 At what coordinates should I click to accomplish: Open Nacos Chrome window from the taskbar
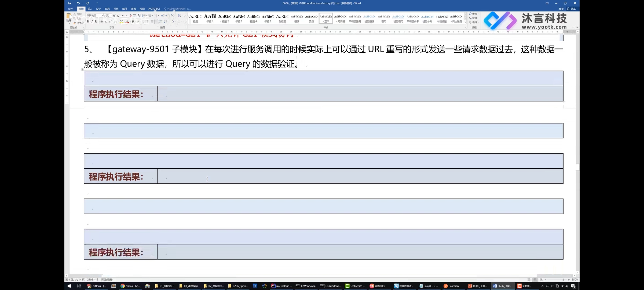130,286
